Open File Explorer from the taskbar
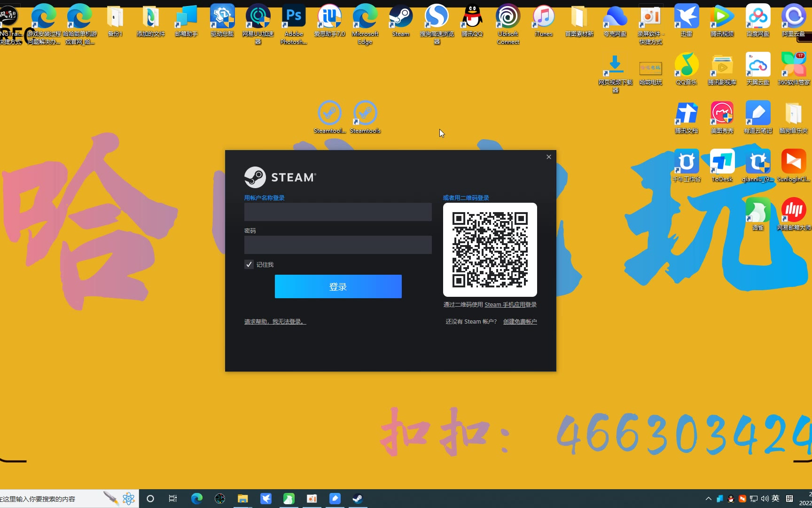Viewport: 812px width, 508px height. [x=242, y=499]
